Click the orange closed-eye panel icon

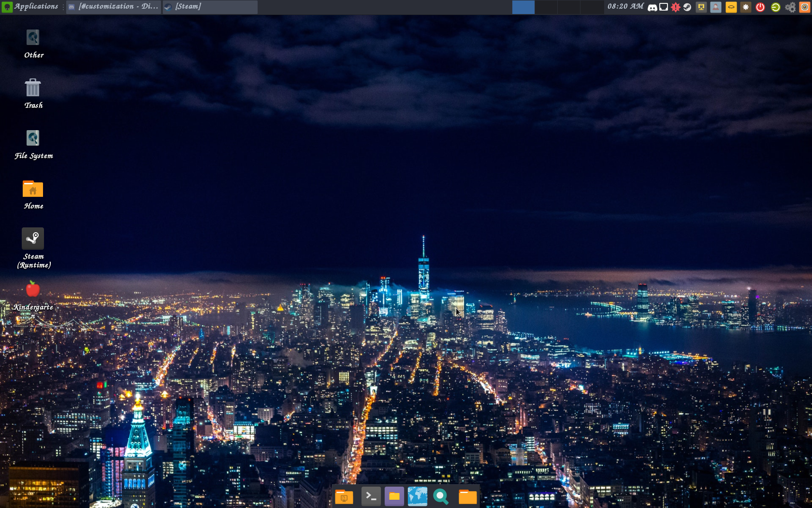(731, 7)
